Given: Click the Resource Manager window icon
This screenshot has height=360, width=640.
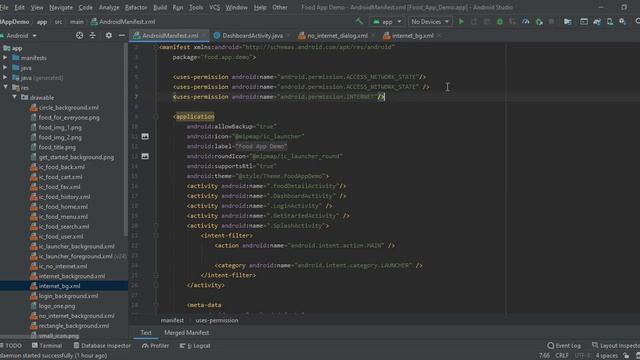Looking at the screenshot, I should point(584,22).
